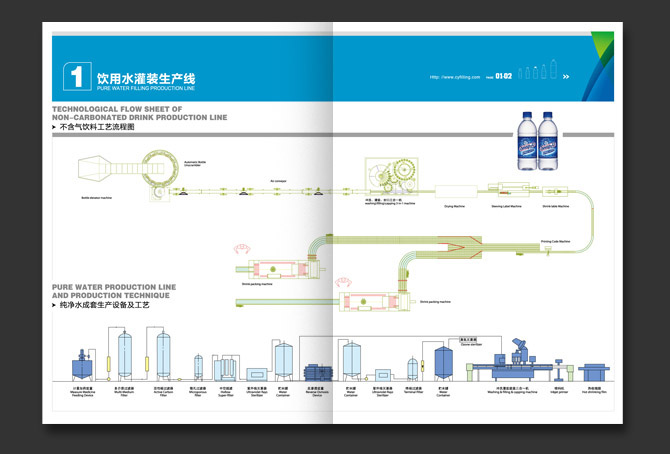This screenshot has height=454, width=670.
Task: Click the Chinese title 饮用水灌装生产线
Action: (146, 78)
